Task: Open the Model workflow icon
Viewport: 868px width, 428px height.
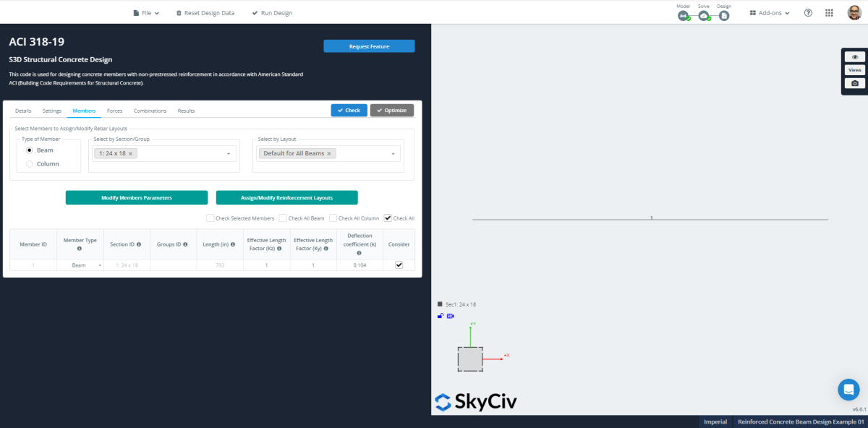Action: (684, 16)
